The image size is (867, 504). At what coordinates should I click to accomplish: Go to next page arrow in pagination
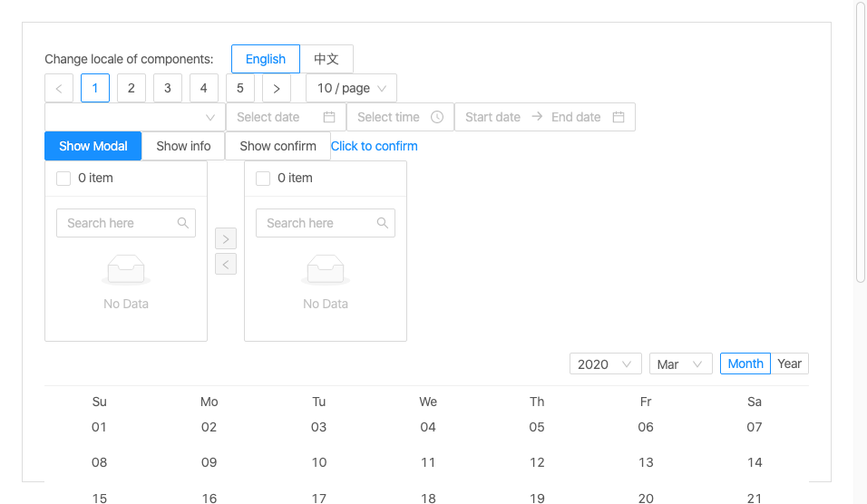click(x=277, y=89)
